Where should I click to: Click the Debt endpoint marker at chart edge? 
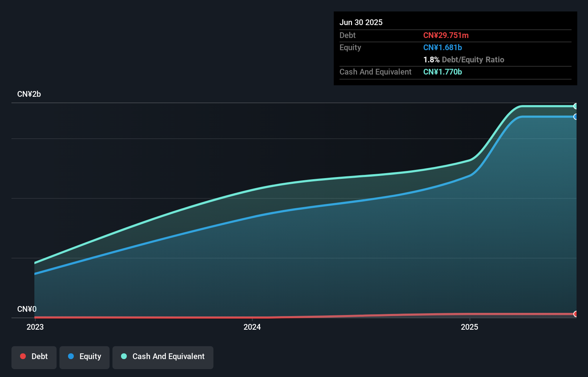[x=576, y=314]
